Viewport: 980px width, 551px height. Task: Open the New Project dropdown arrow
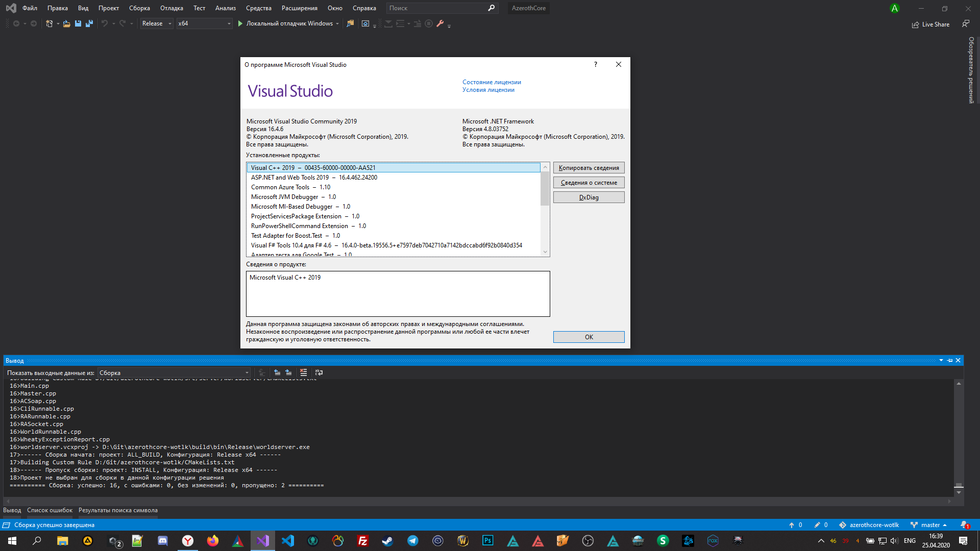(58, 23)
